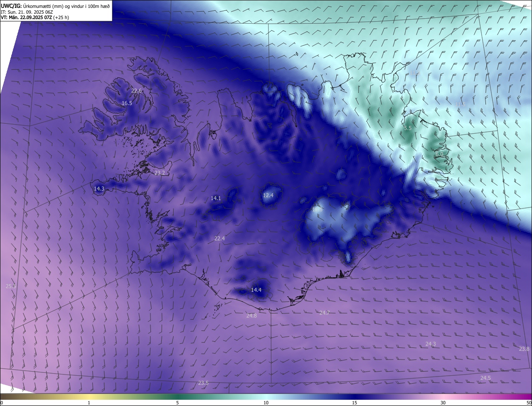Select the 6.0 value in the east
The width and height of the screenshot is (532, 406).
[439, 154]
